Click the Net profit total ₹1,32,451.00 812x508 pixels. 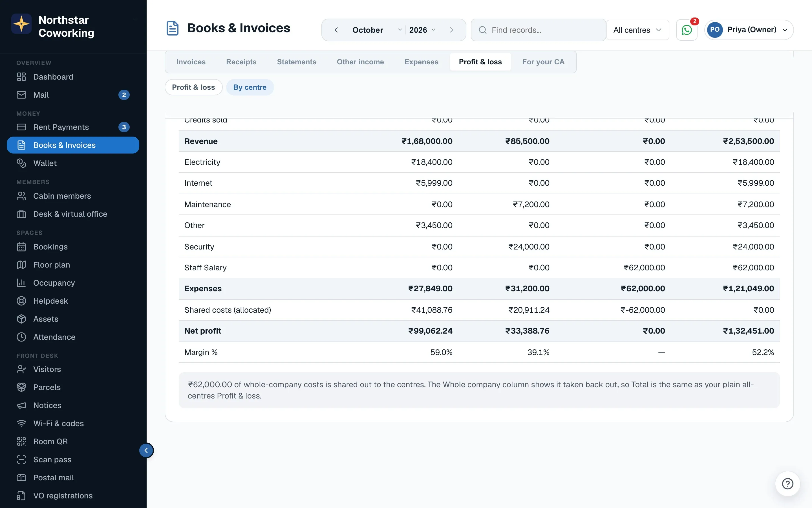click(x=748, y=331)
